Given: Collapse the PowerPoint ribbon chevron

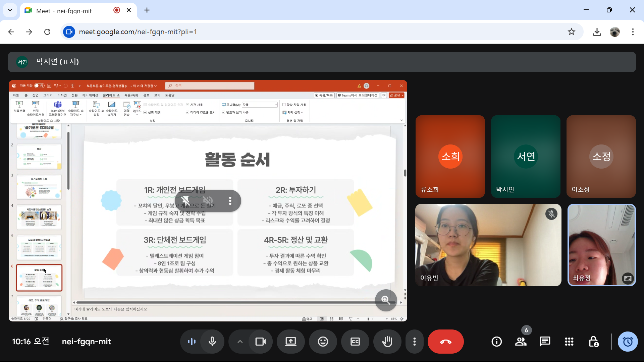Looking at the screenshot, I should [x=401, y=120].
